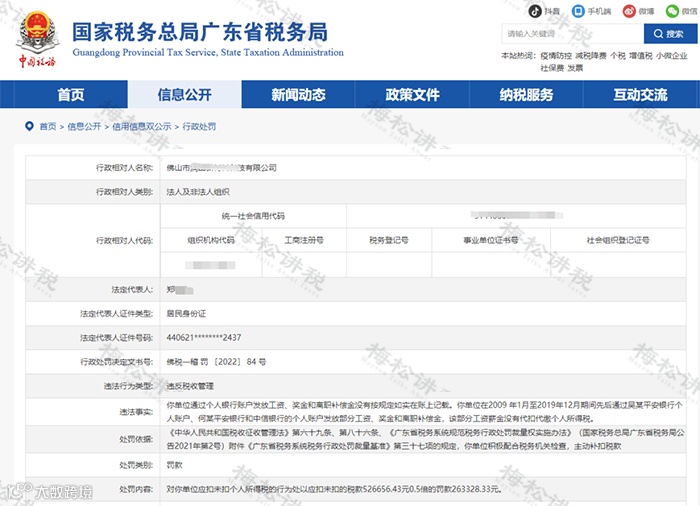Open the 信息公开 navigation tab

click(184, 95)
